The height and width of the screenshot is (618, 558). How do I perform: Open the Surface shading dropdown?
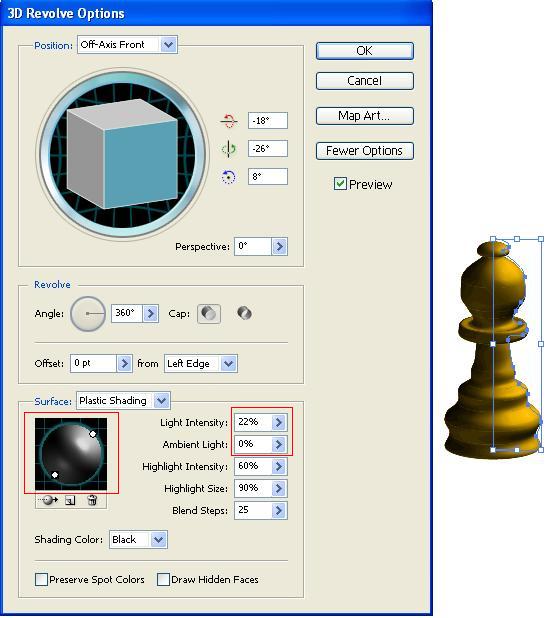pyautogui.click(x=162, y=401)
